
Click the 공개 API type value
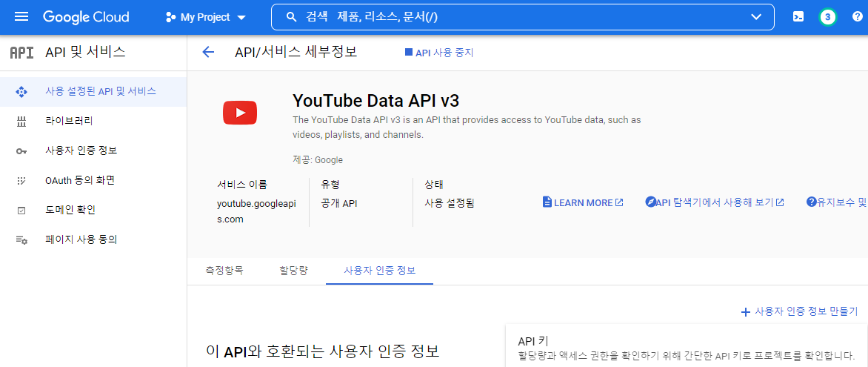[x=339, y=203]
